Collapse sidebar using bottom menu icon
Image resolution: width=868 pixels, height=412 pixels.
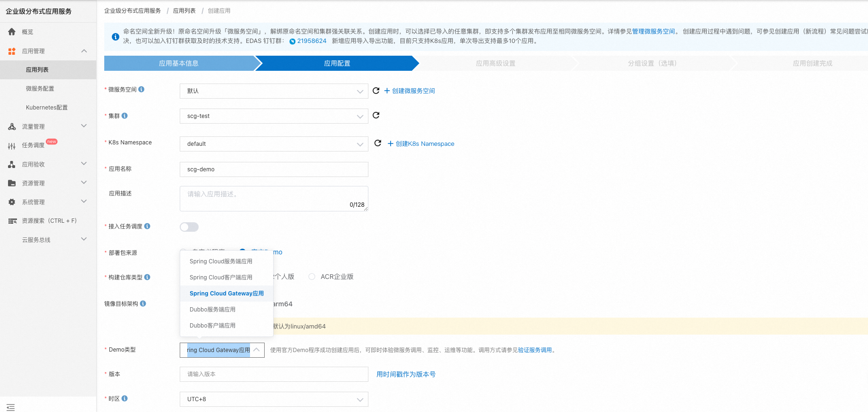tap(10, 407)
